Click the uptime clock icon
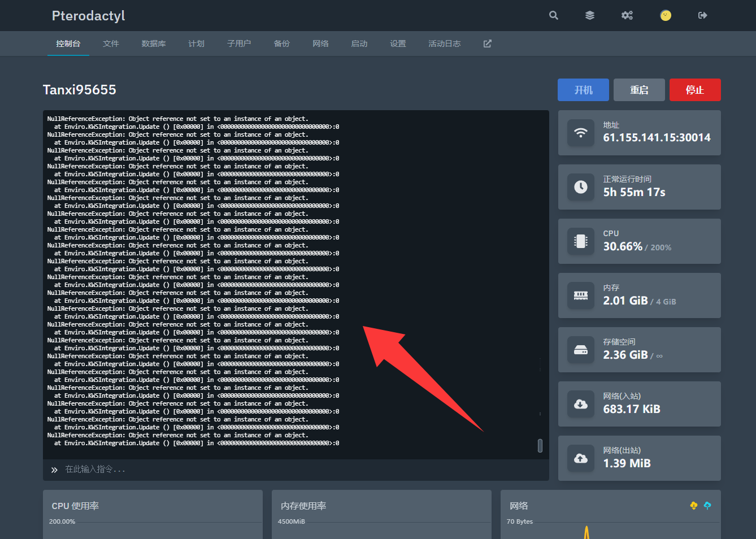The width and height of the screenshot is (756, 539). tap(581, 187)
